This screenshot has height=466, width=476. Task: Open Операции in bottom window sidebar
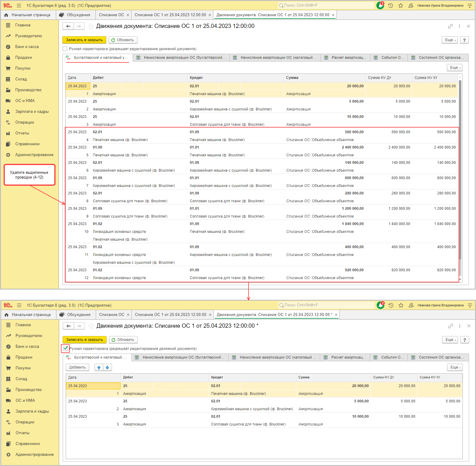pyautogui.click(x=25, y=422)
